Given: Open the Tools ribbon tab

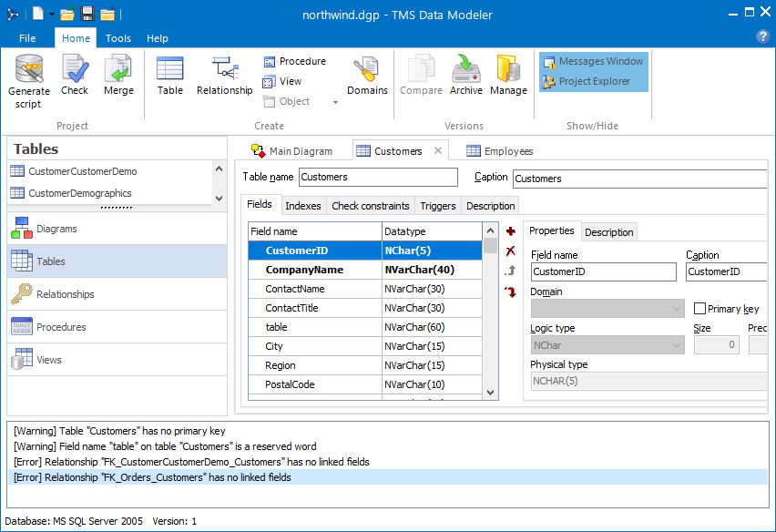Looking at the screenshot, I should click(117, 38).
